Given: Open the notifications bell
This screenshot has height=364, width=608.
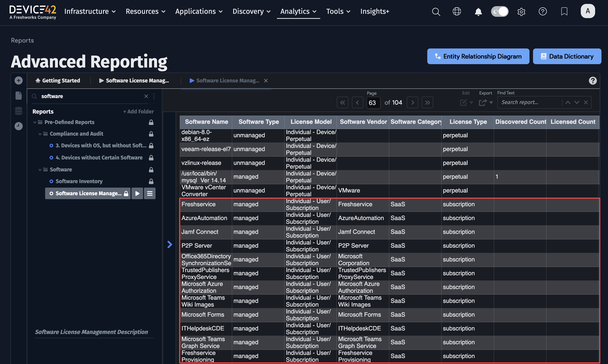Looking at the screenshot, I should click(x=478, y=12).
